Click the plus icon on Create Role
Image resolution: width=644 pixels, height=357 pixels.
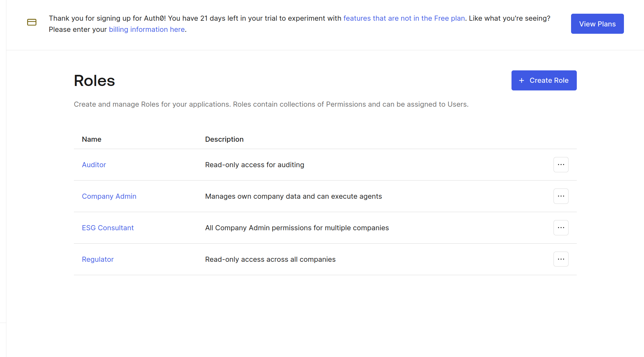point(521,81)
